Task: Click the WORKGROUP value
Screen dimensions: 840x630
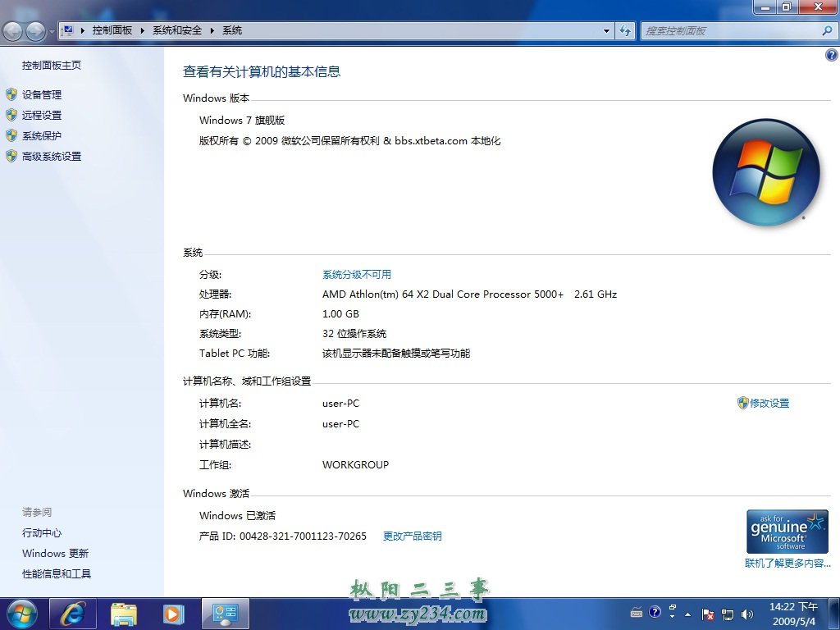Action: pyautogui.click(x=355, y=464)
